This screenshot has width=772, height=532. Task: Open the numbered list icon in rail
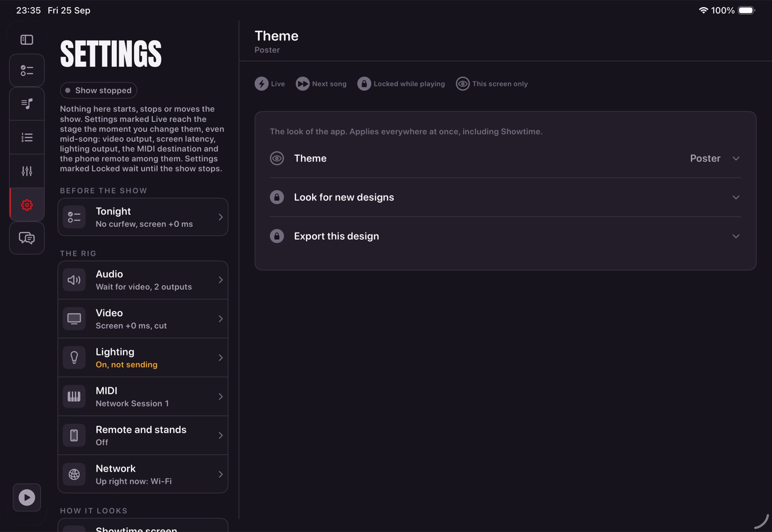click(x=27, y=137)
